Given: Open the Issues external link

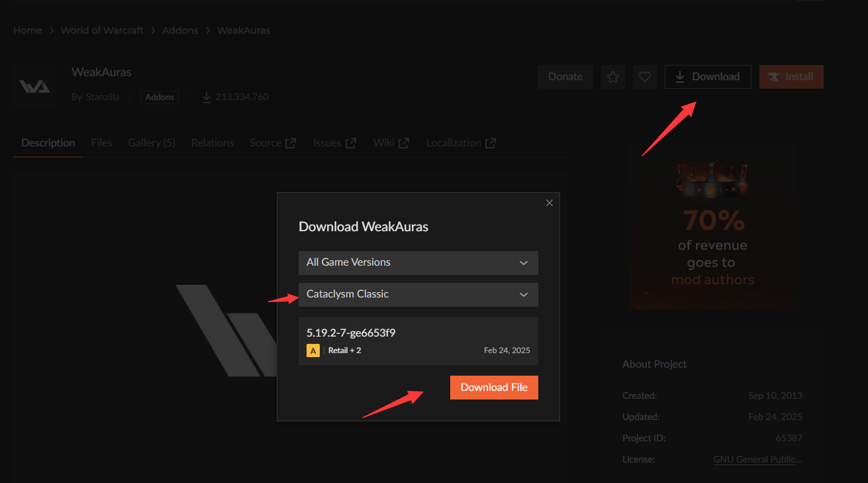Looking at the screenshot, I should [335, 143].
